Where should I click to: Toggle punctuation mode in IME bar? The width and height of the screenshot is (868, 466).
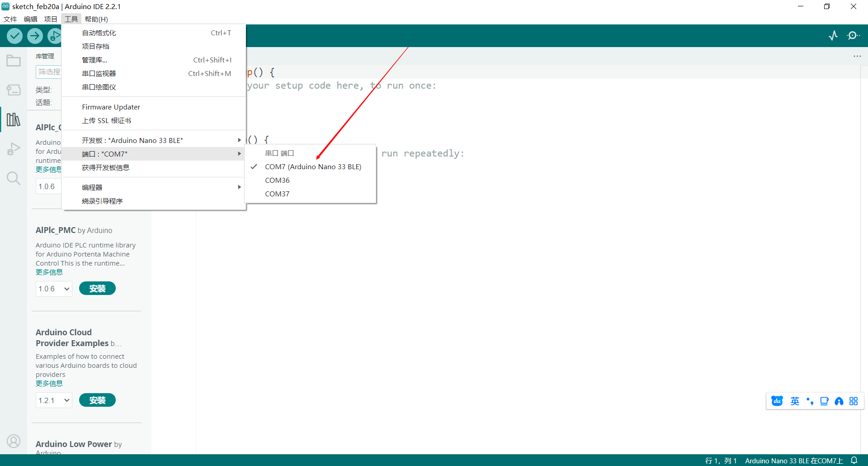[x=810, y=401]
